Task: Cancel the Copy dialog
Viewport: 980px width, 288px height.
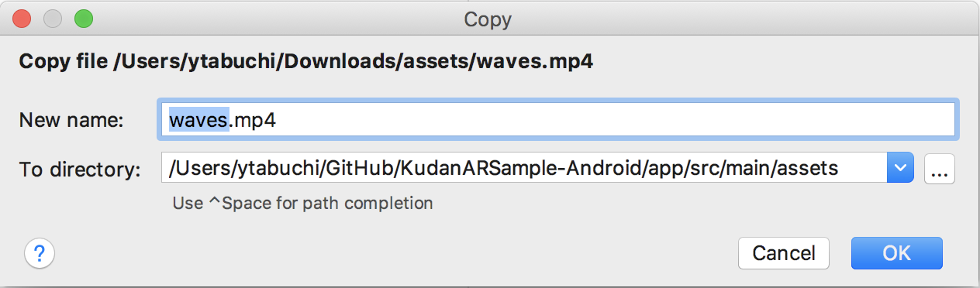Action: pos(784,252)
